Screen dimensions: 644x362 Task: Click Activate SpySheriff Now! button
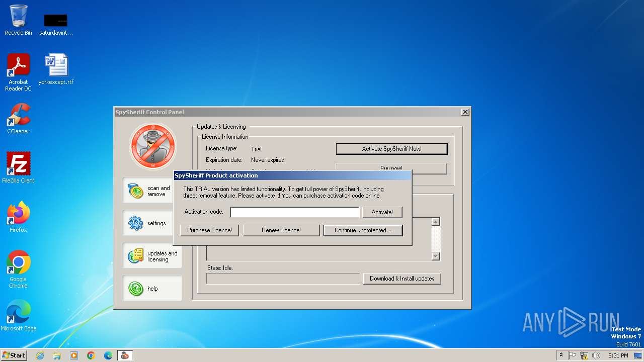(x=391, y=149)
